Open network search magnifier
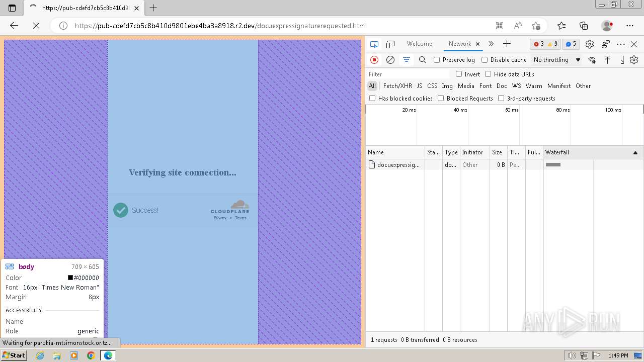The width and height of the screenshot is (644, 362). coord(423,60)
